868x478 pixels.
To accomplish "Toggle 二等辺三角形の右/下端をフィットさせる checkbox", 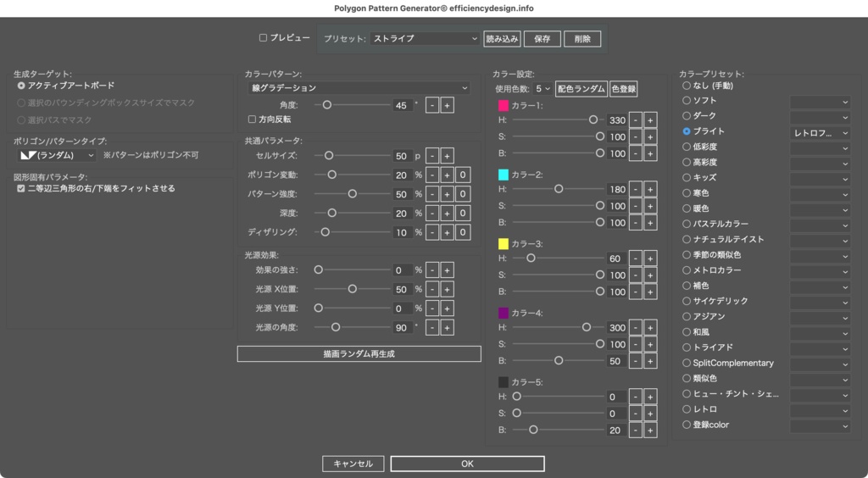I will tap(21, 189).
